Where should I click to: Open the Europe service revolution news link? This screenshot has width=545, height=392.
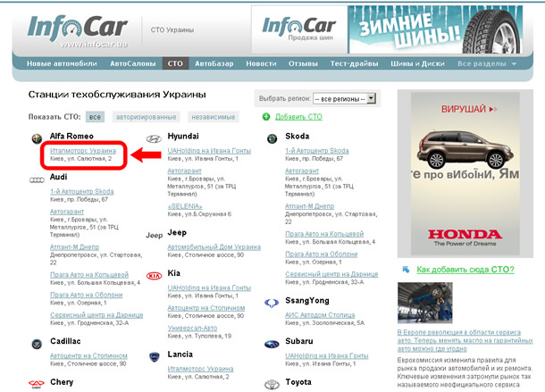tap(465, 340)
